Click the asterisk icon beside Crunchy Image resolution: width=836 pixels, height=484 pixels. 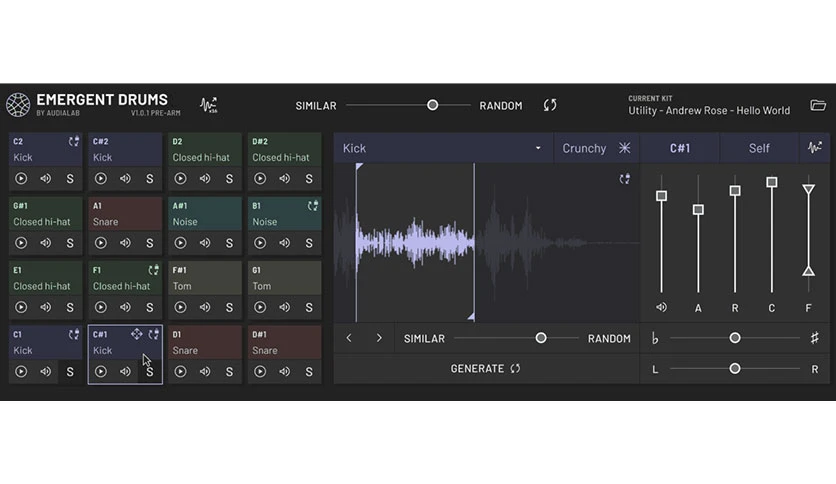tap(624, 148)
